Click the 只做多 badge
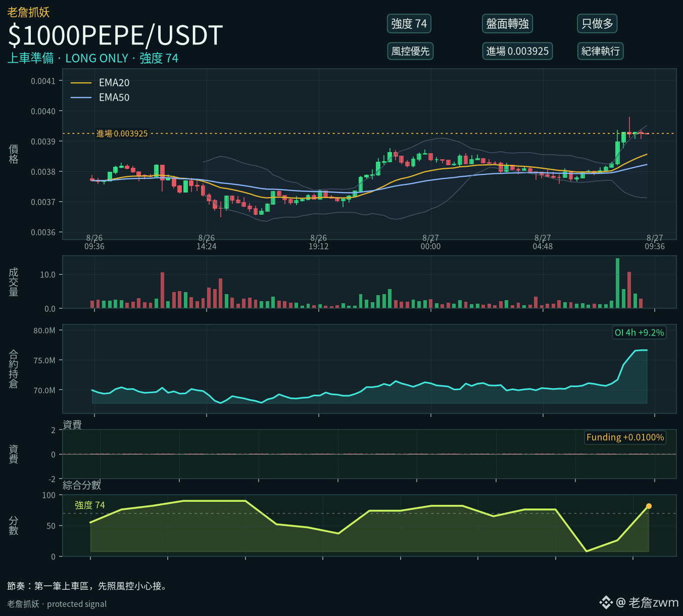Viewport: 683px width, 616px height. pyautogui.click(x=597, y=24)
